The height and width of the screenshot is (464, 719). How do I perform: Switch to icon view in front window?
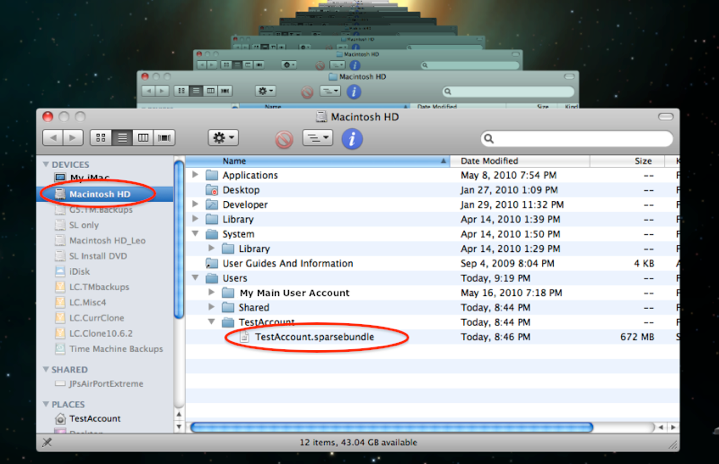[x=101, y=138]
